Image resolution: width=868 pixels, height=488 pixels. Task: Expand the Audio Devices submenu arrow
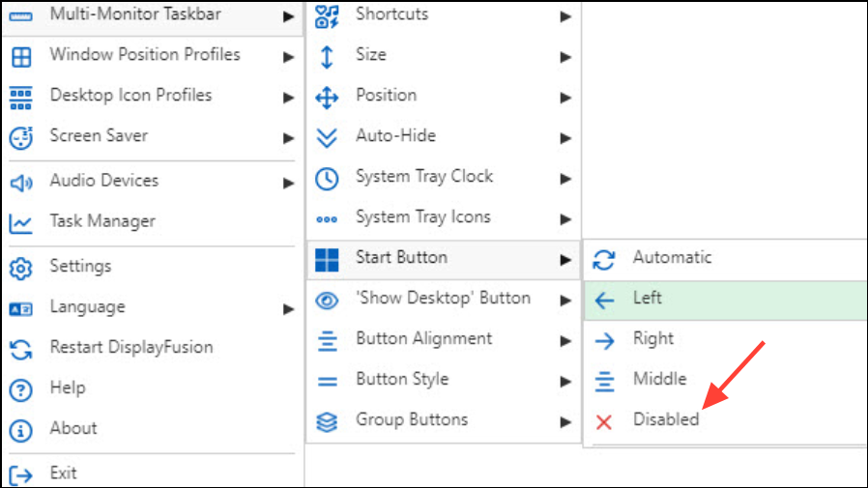coord(288,183)
